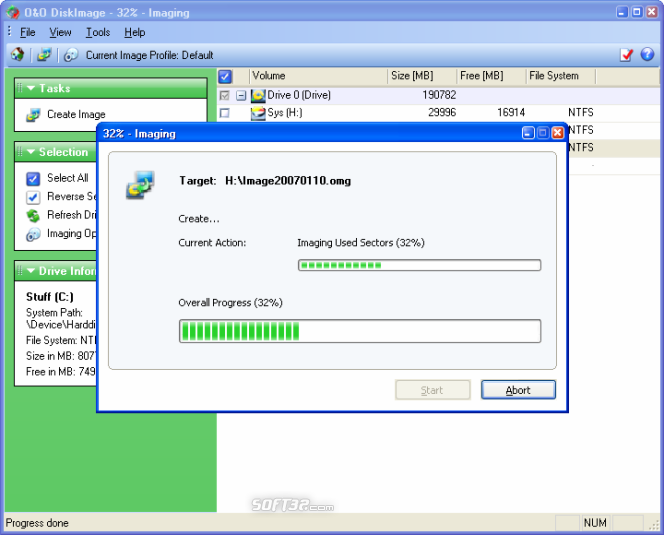Click the 16914 free space cell
Image resolution: width=664 pixels, height=535 pixels.
click(x=511, y=113)
